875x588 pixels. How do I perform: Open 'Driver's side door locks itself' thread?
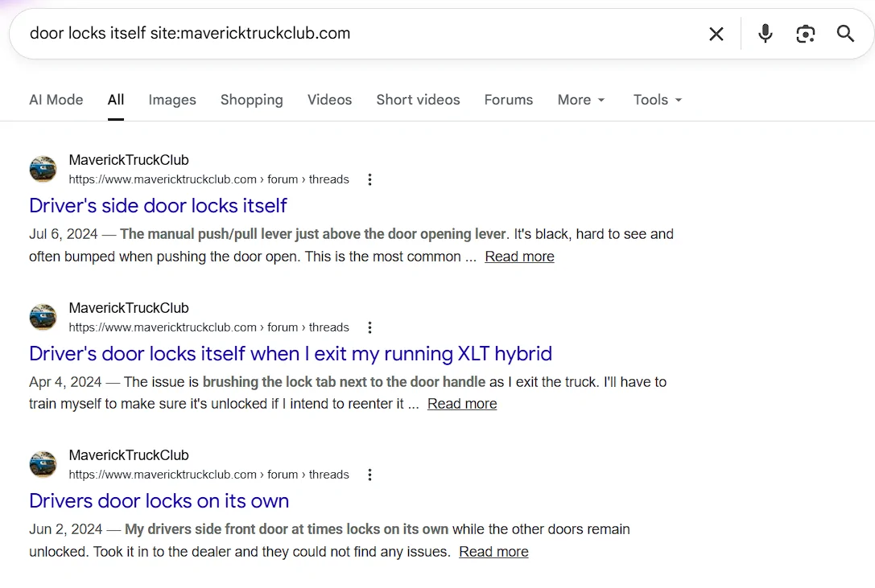tap(158, 206)
